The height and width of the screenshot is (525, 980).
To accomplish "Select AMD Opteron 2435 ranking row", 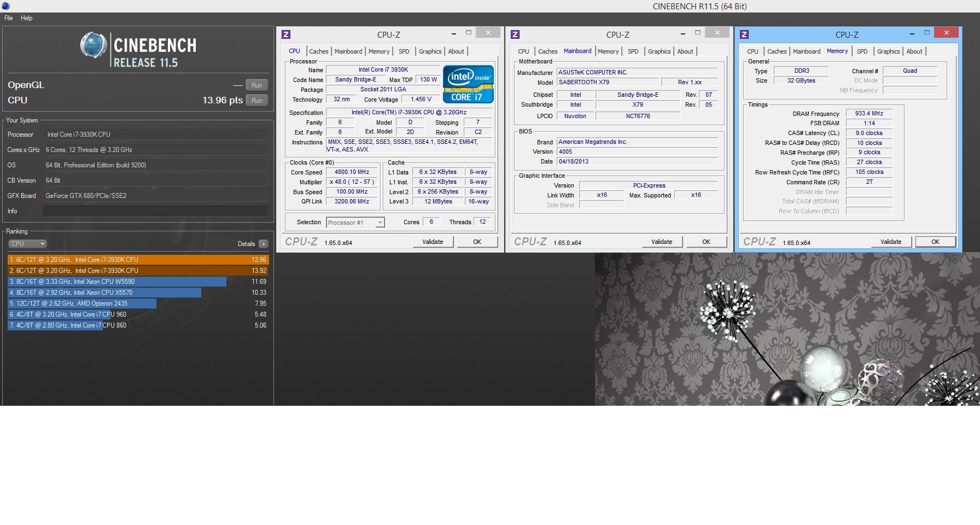I will click(138, 304).
